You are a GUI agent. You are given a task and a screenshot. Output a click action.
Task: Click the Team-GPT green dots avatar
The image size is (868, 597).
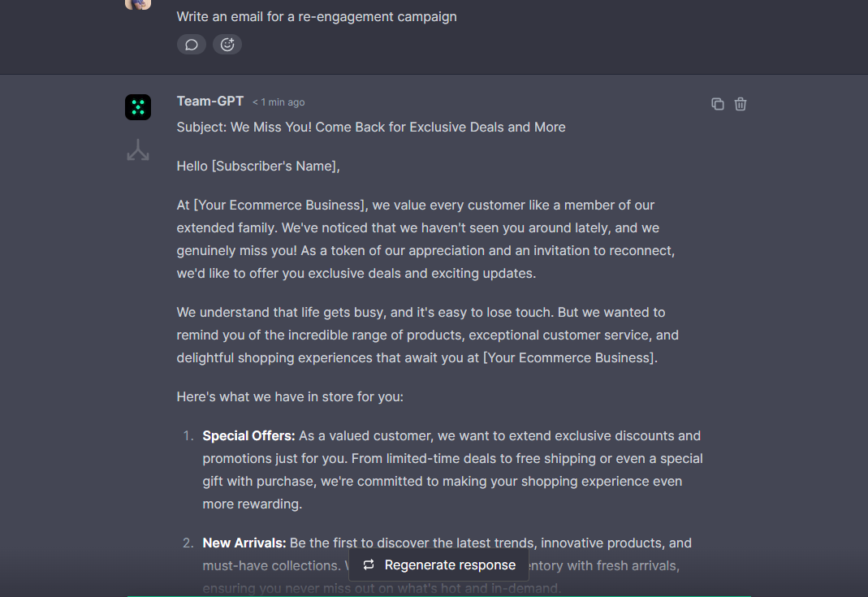138,107
